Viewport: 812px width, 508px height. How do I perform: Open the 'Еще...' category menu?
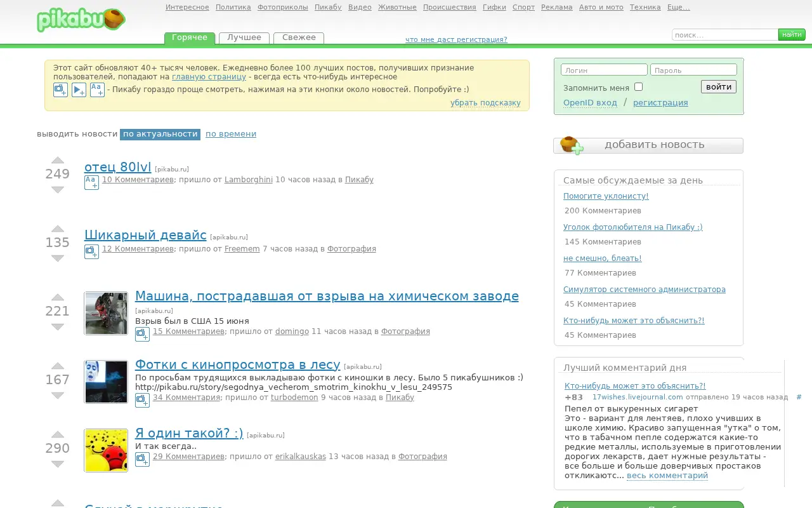click(679, 8)
